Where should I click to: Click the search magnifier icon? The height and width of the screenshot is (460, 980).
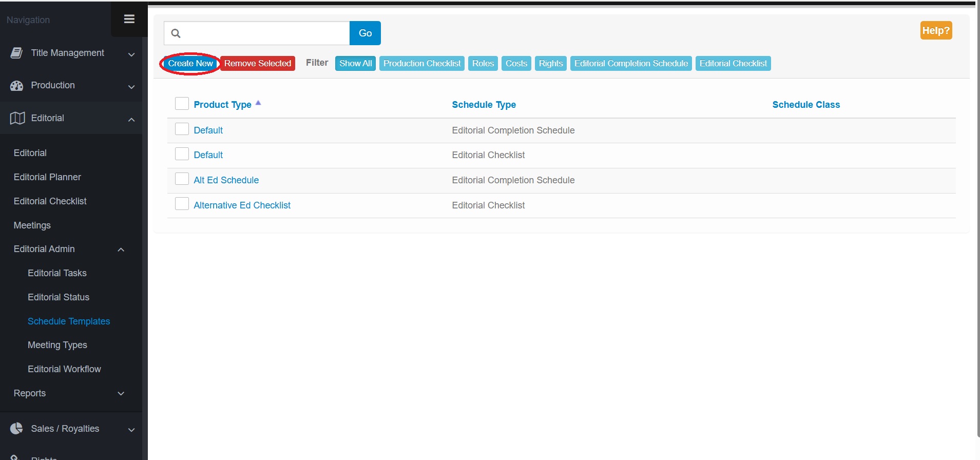click(176, 33)
